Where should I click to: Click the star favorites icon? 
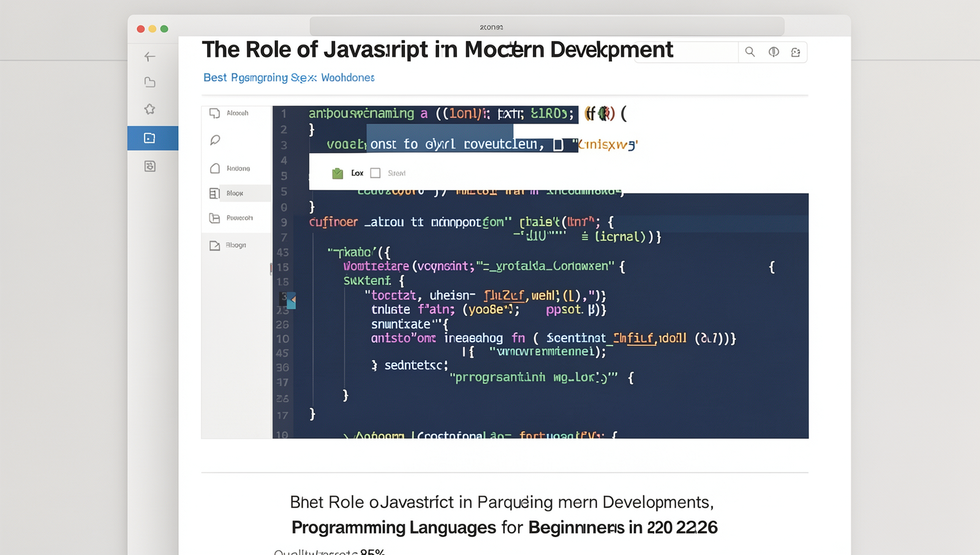tap(149, 109)
